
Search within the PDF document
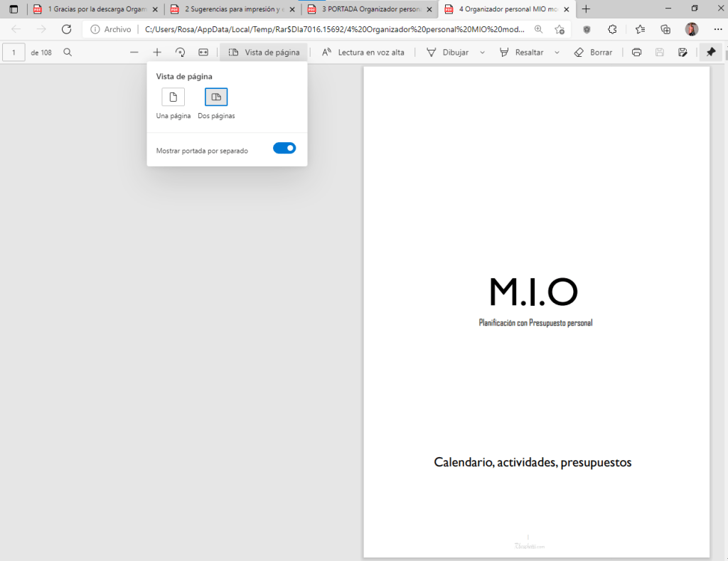(68, 53)
